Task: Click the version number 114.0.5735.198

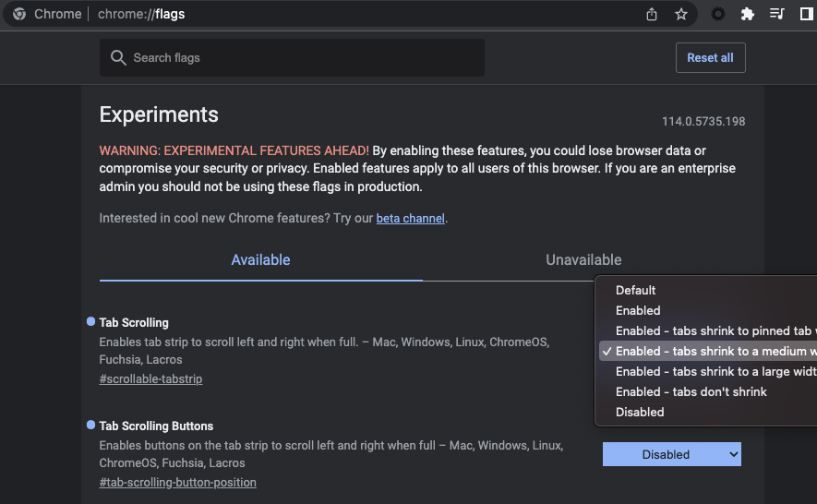Action: click(x=703, y=122)
